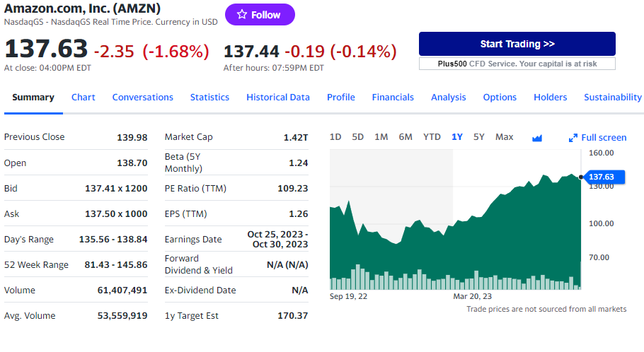The width and height of the screenshot is (644, 352).
Task: Click the Plus500 CFD Service disclaimer
Action: pyautogui.click(x=517, y=64)
